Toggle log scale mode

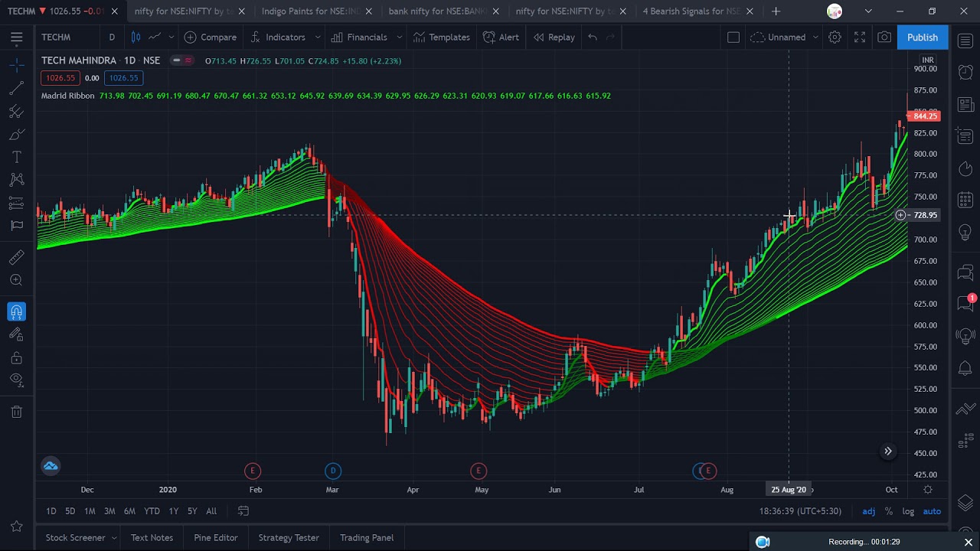click(x=908, y=511)
